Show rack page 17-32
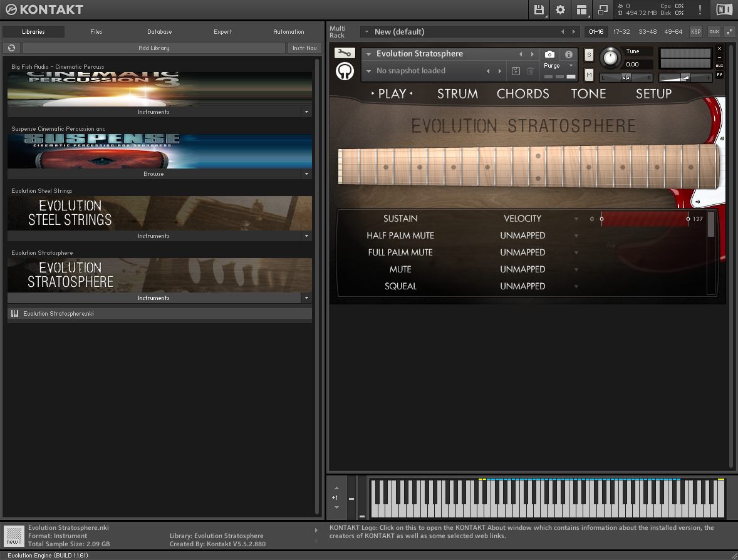Image resolution: width=738 pixels, height=560 pixels. 621,31
